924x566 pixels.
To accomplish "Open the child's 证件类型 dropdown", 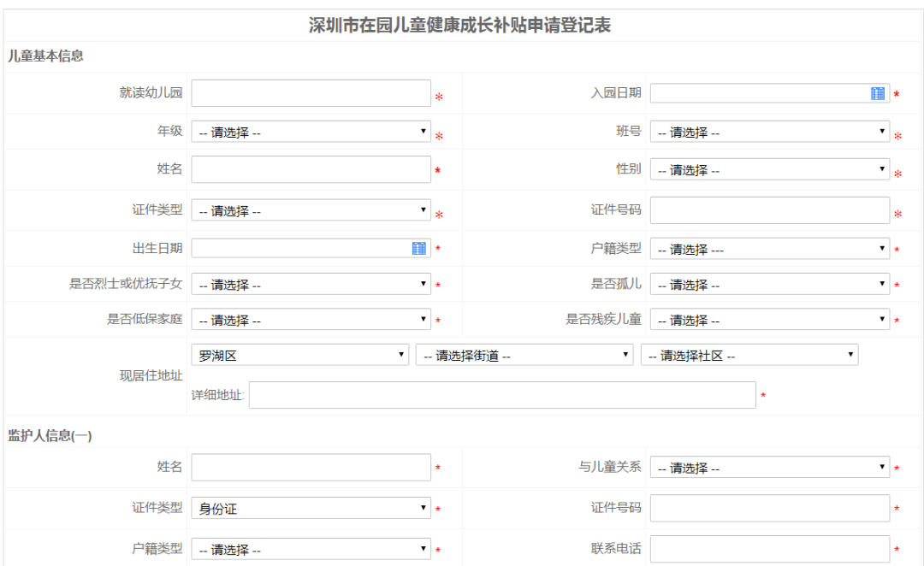I will [x=311, y=209].
